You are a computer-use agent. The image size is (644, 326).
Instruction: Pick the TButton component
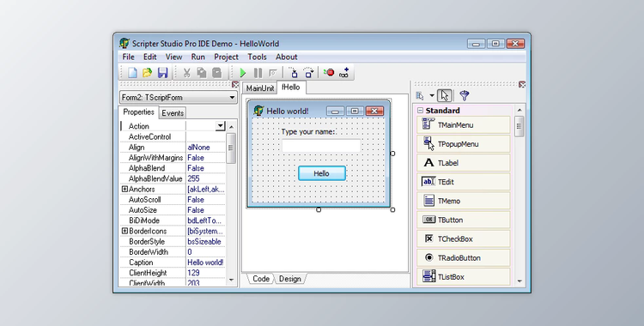pos(464,220)
